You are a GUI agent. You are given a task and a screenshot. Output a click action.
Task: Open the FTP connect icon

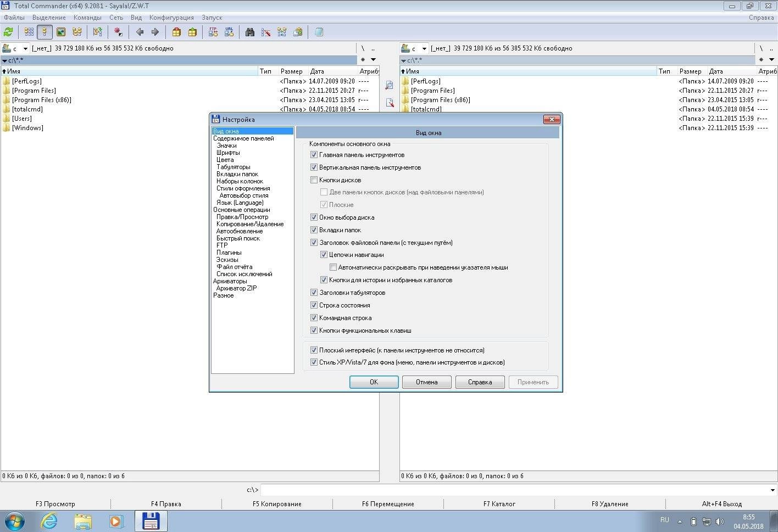click(213, 32)
